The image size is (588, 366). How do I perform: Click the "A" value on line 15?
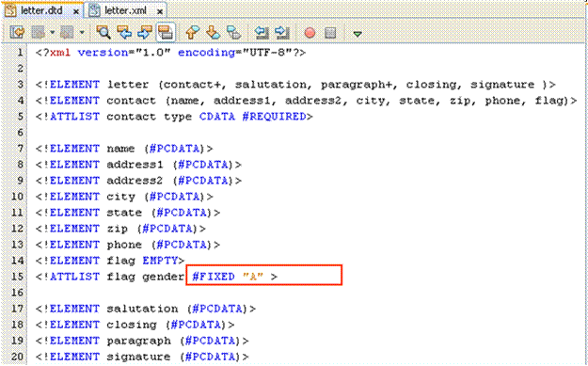(253, 277)
